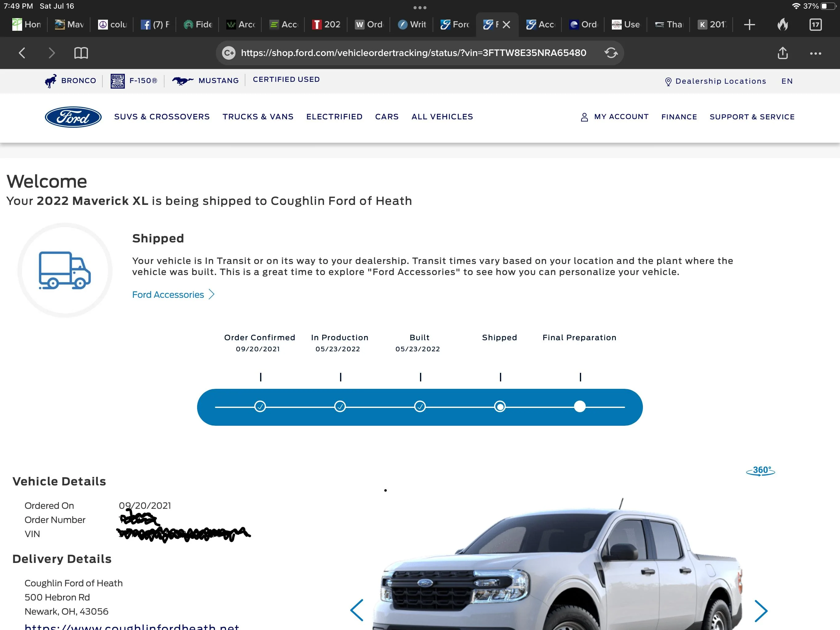
Task: Open SUVs & Crossovers menu
Action: point(162,117)
